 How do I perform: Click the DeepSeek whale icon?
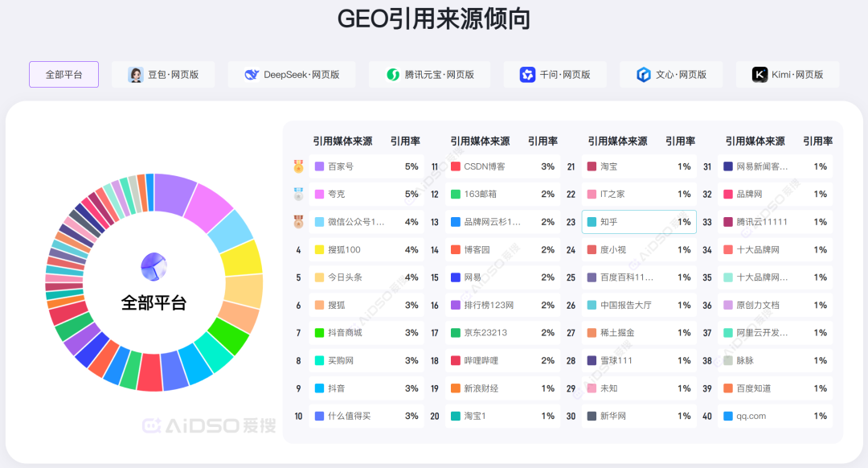click(251, 75)
